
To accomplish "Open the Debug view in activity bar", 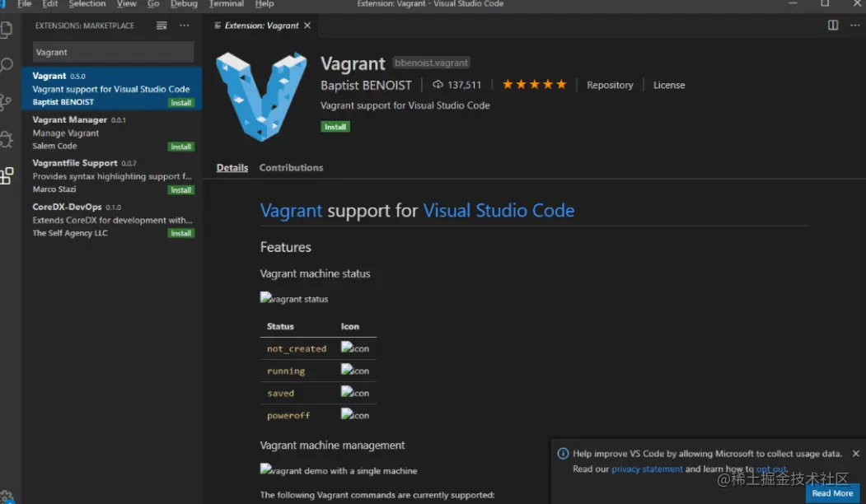I will coord(7,138).
